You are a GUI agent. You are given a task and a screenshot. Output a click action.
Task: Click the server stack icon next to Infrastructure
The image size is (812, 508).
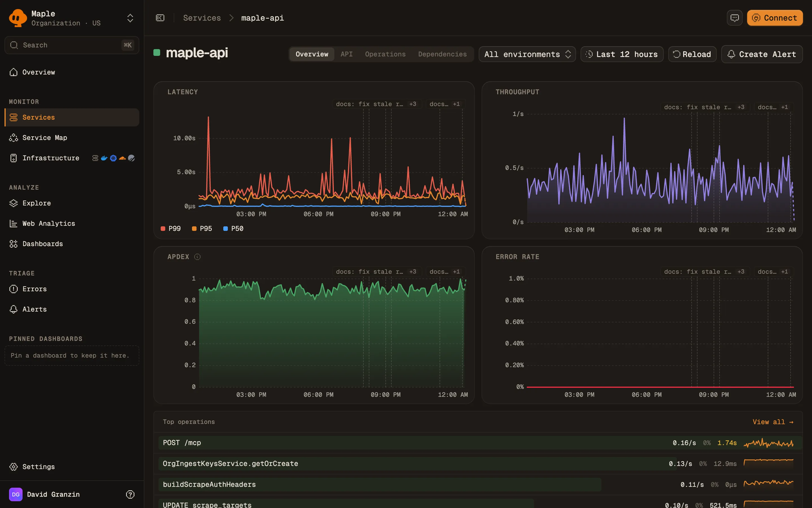(x=95, y=158)
